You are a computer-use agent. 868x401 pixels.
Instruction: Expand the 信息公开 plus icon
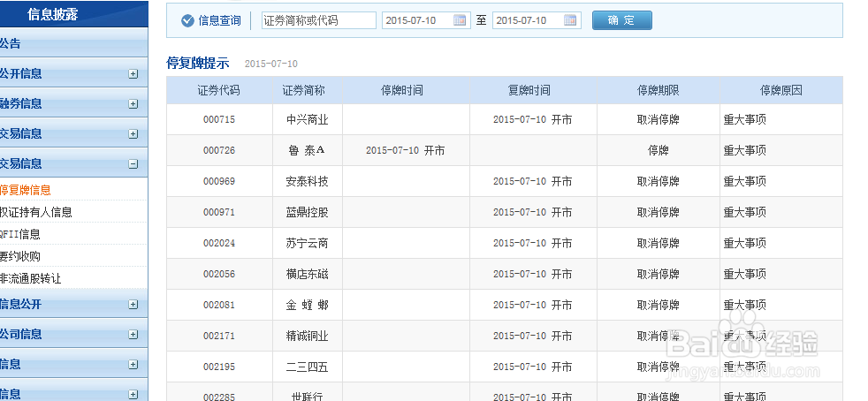(x=133, y=304)
